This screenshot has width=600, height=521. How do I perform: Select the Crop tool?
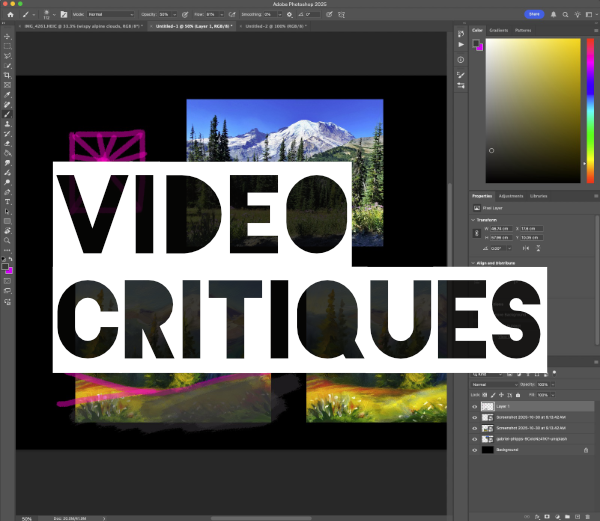point(7,75)
